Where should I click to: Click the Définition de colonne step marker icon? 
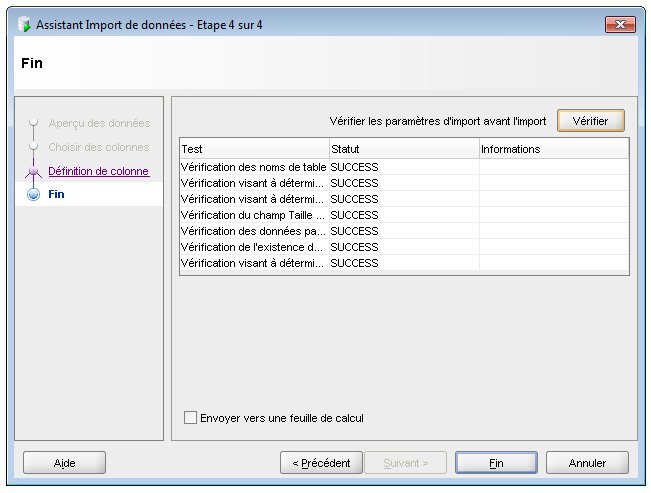33,171
